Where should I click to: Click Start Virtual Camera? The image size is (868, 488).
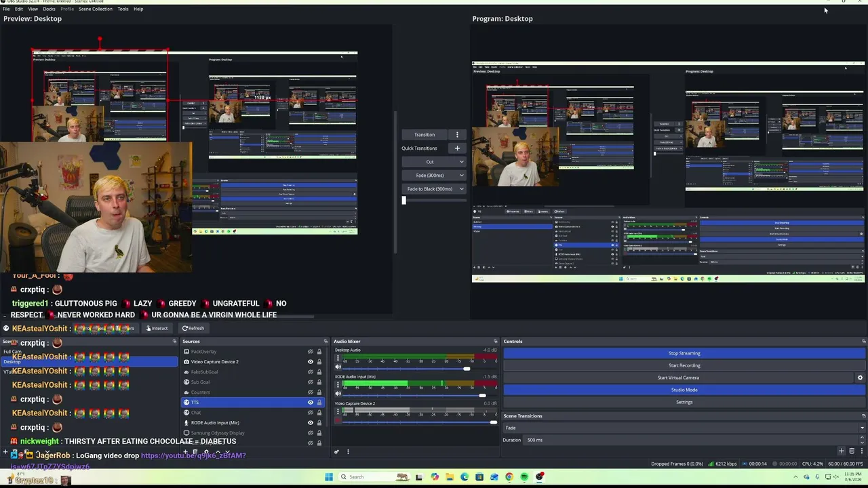click(x=678, y=378)
